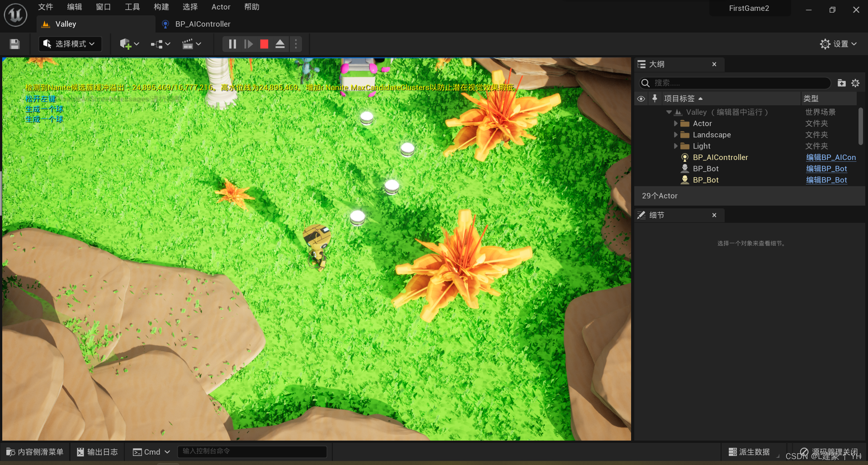Create a new folder in the outliner

click(841, 83)
